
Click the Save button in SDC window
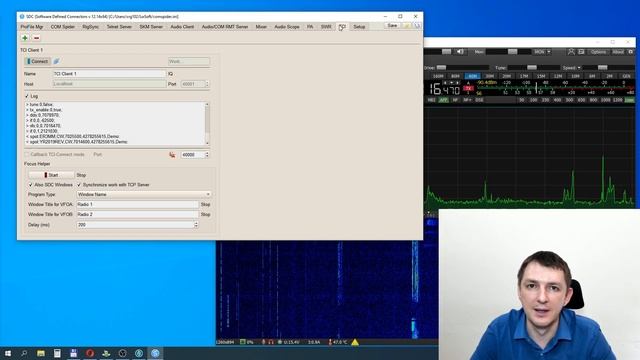click(392, 26)
